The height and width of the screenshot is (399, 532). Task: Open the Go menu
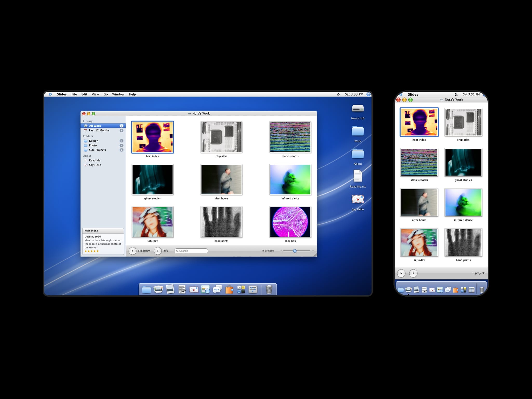point(106,94)
